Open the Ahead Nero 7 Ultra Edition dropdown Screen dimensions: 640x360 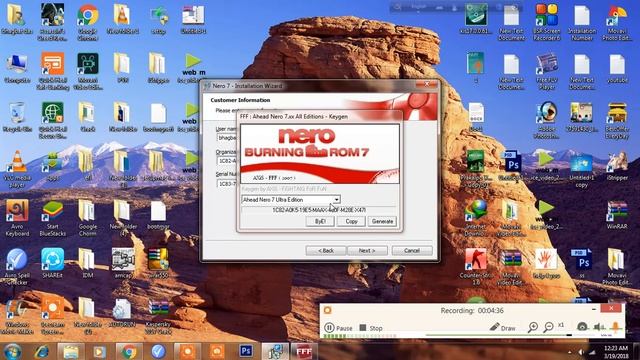pyautogui.click(x=336, y=200)
